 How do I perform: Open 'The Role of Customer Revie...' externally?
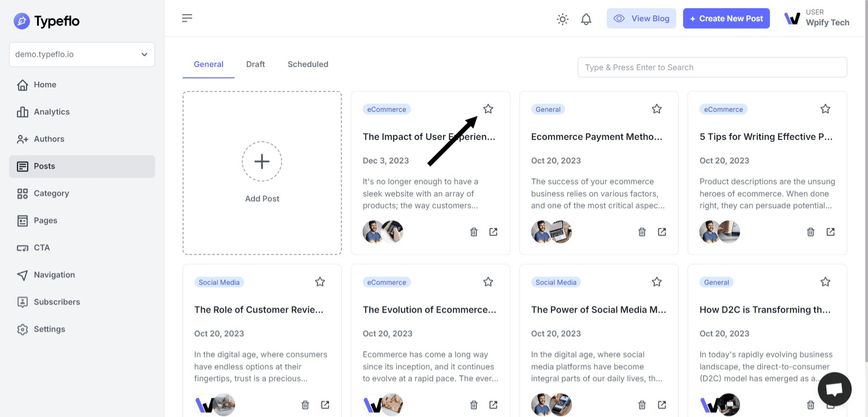(x=325, y=405)
